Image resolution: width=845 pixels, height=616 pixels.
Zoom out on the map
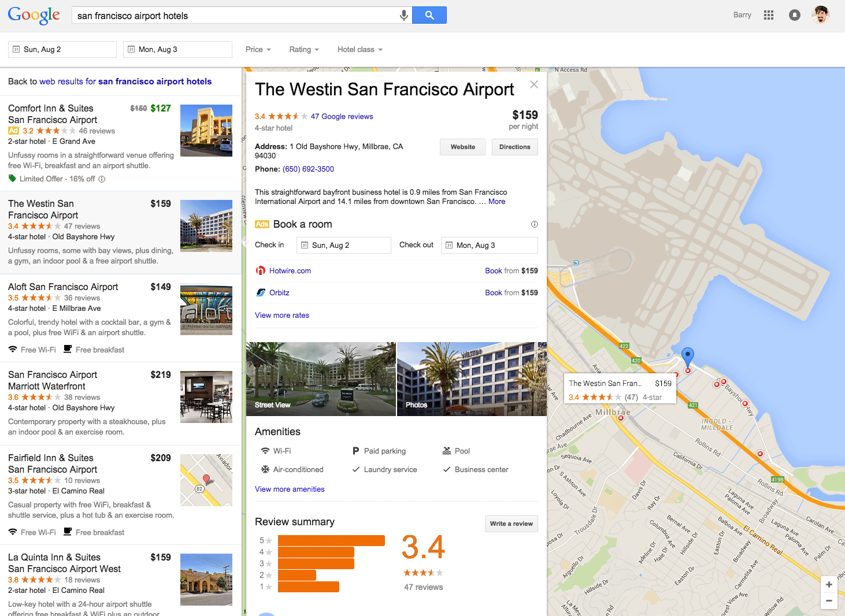[x=829, y=601]
